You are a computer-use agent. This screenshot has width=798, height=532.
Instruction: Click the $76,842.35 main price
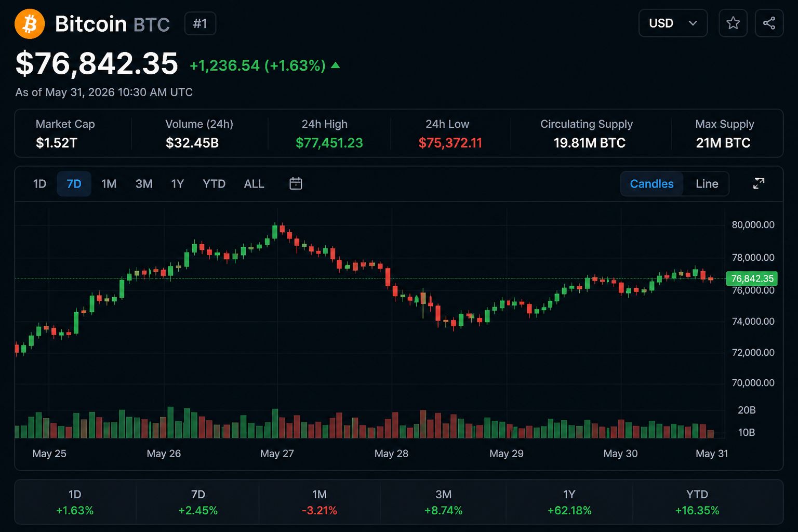pos(97,64)
